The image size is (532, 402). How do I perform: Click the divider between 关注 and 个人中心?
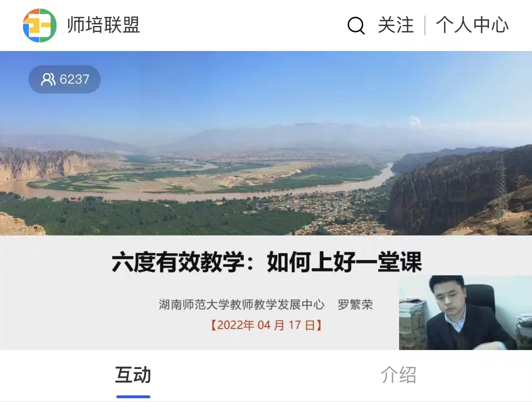(x=425, y=26)
